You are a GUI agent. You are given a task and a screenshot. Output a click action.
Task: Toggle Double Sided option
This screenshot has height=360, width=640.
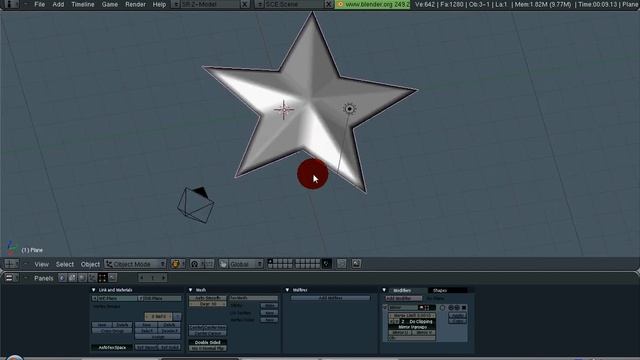pyautogui.click(x=207, y=342)
